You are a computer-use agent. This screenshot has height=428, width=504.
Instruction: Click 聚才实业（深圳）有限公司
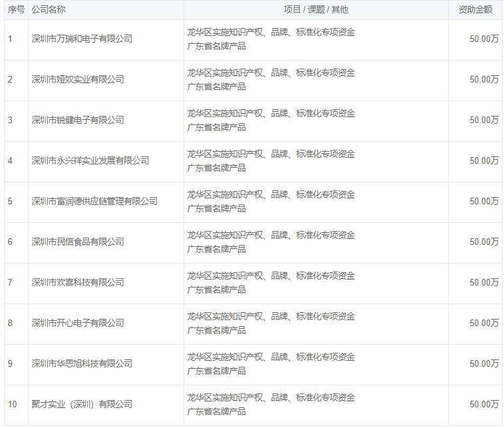tap(82, 405)
